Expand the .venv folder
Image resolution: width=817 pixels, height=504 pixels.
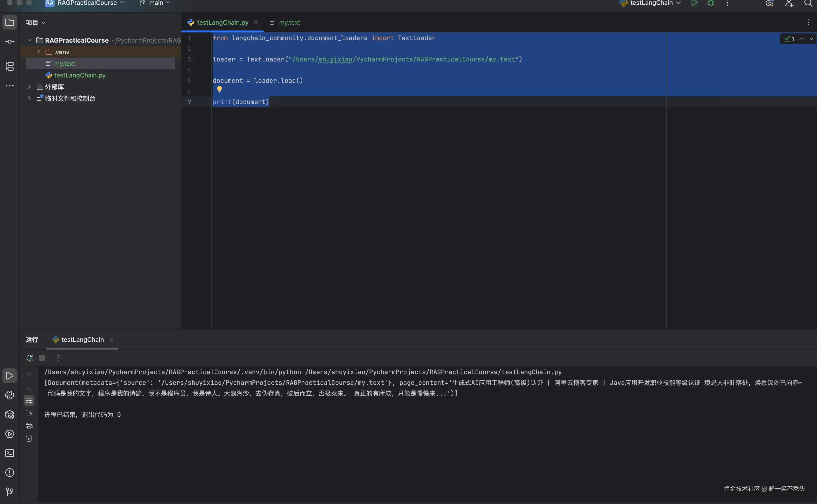click(x=38, y=52)
